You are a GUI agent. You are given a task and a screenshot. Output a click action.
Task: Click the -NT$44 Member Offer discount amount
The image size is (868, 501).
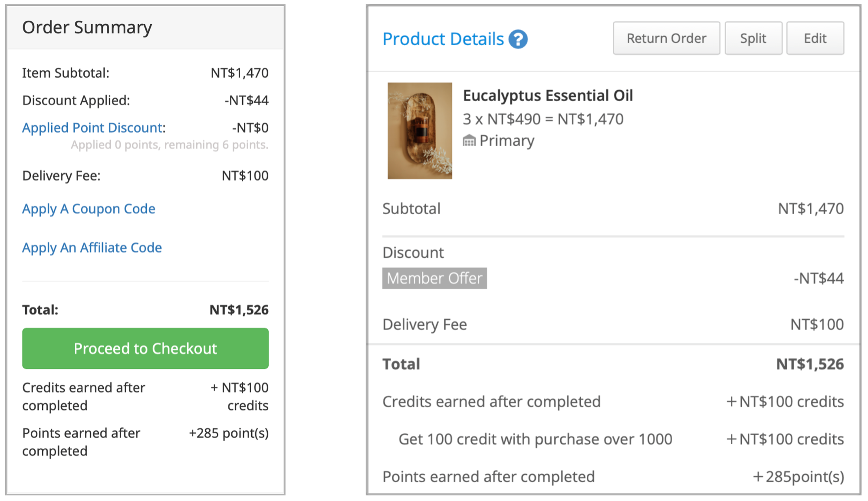pyautogui.click(x=819, y=278)
